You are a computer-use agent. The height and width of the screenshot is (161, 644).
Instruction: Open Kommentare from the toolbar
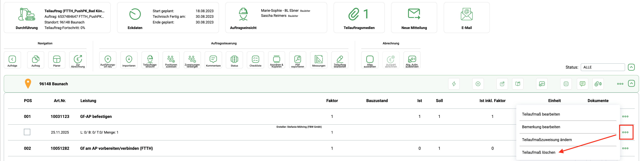213,60
